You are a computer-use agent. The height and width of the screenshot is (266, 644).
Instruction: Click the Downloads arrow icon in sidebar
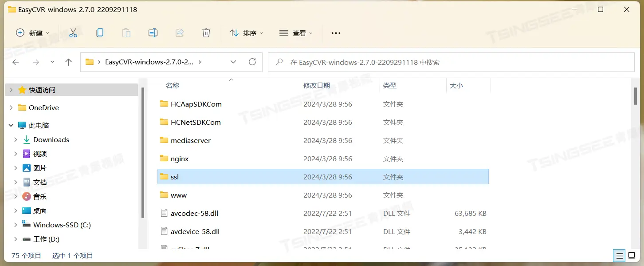click(26, 139)
